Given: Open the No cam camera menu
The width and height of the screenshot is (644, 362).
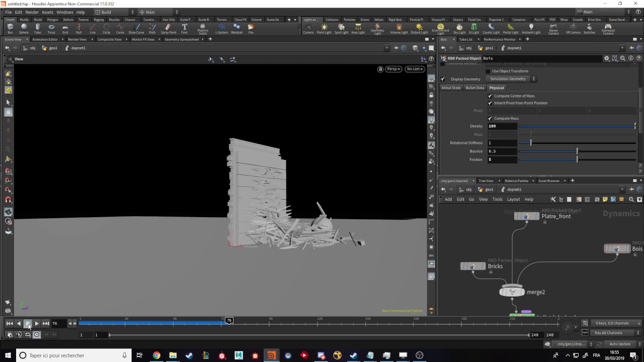Looking at the screenshot, I should 415,69.
